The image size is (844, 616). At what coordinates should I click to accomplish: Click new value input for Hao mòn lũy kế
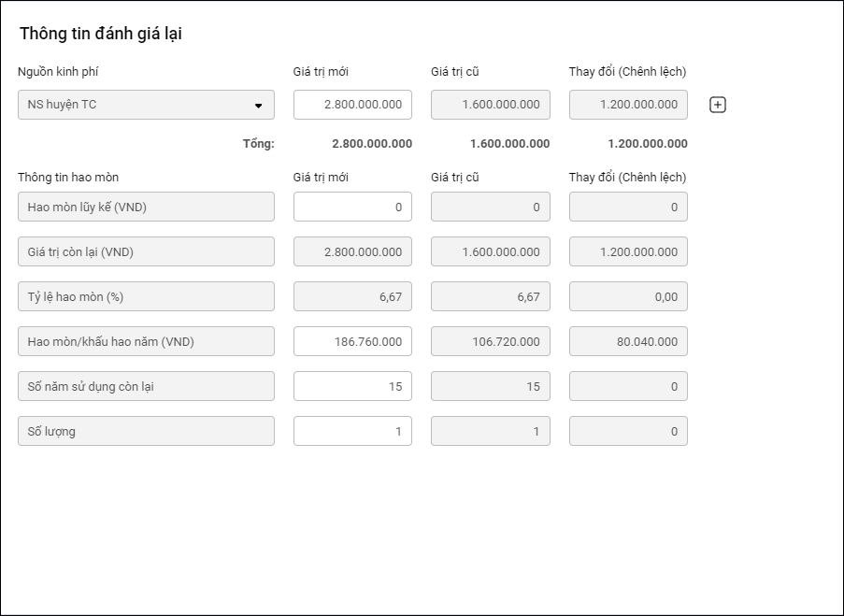click(x=352, y=208)
